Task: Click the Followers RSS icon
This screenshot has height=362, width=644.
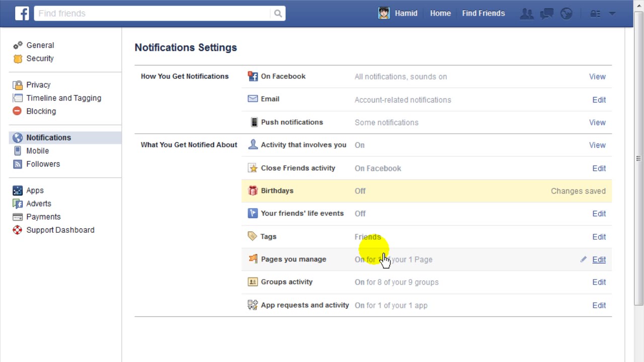Action: [x=18, y=164]
